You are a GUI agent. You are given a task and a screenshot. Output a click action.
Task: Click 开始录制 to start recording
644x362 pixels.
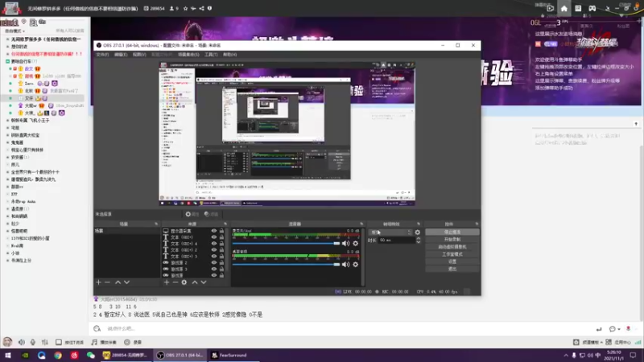click(452, 239)
